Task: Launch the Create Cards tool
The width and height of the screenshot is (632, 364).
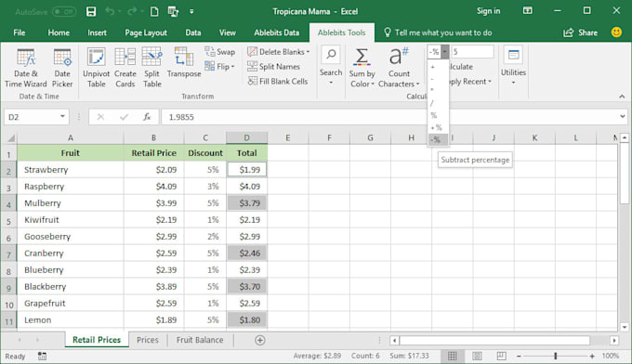Action: coord(125,68)
